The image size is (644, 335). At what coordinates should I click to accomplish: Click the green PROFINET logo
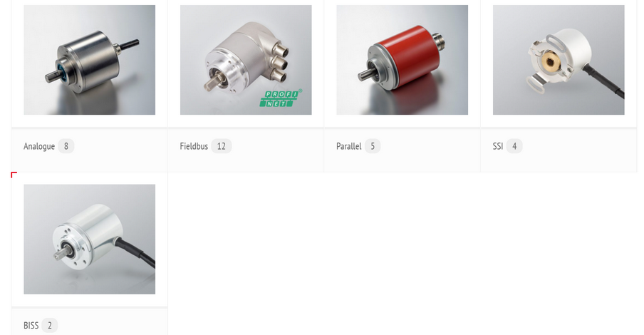coord(281,98)
